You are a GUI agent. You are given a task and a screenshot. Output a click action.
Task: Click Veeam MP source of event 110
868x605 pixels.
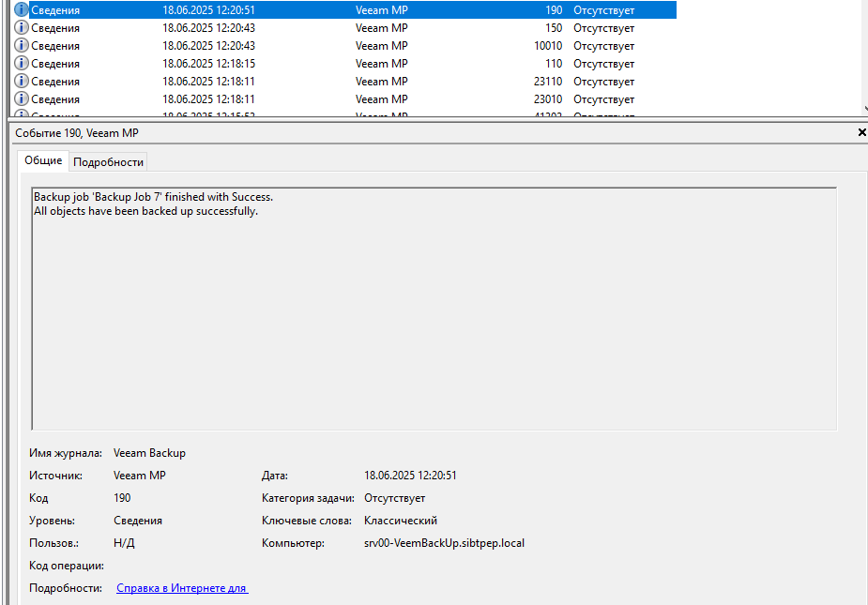point(381,63)
